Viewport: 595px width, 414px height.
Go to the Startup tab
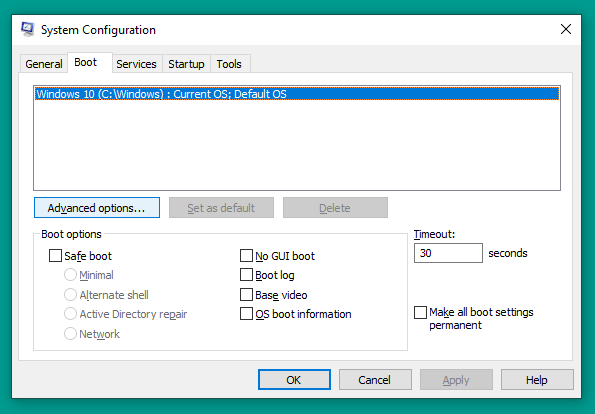pos(186,64)
